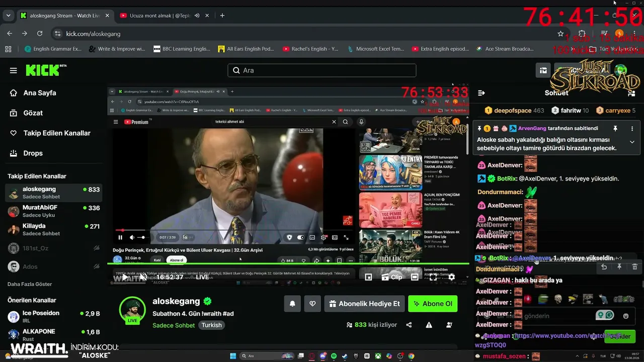Viewport: 644px width, 362px height.
Task: Open Ana Sayfa in the sidebar
Action: click(40, 93)
